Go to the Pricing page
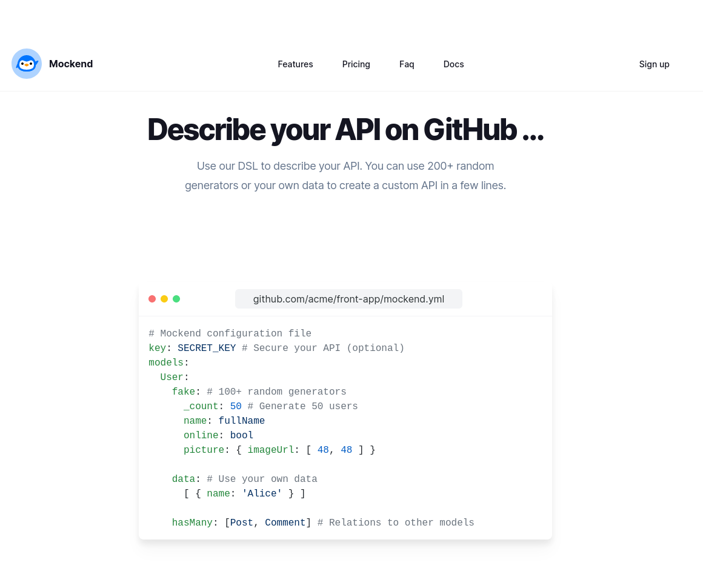 [x=356, y=64]
